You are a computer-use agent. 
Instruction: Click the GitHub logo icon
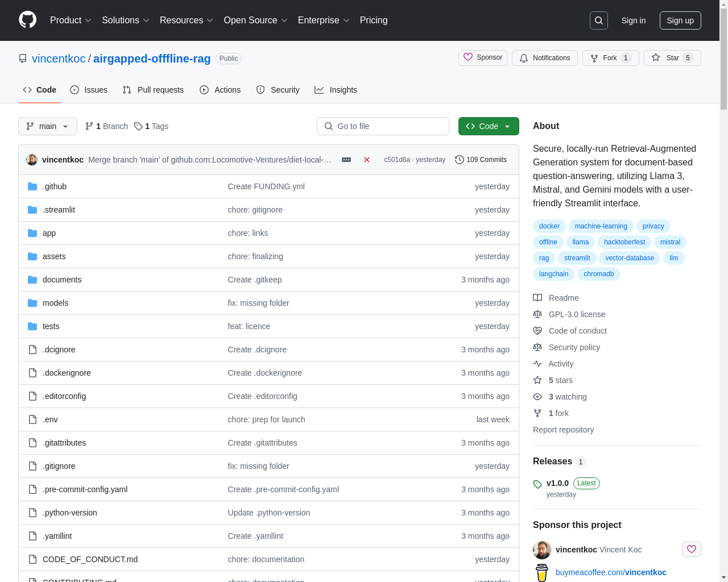click(x=27, y=20)
